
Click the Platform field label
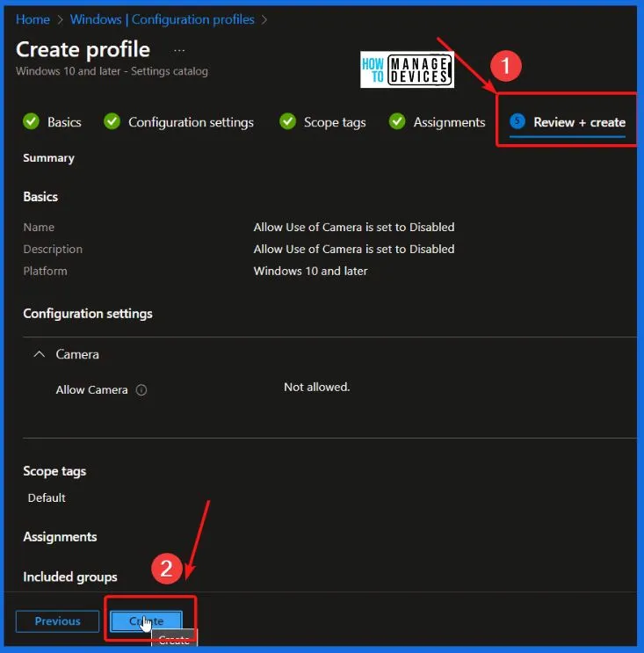pos(45,271)
